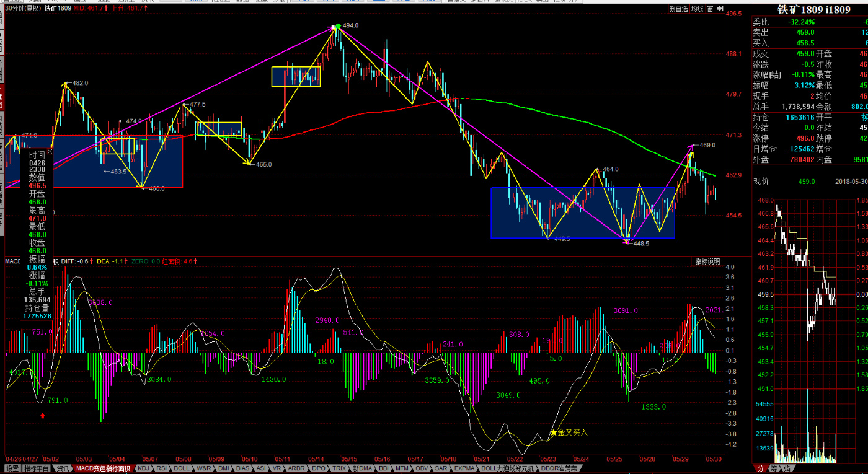
Task: Switch to the OBV indicator tab
Action: point(422,468)
